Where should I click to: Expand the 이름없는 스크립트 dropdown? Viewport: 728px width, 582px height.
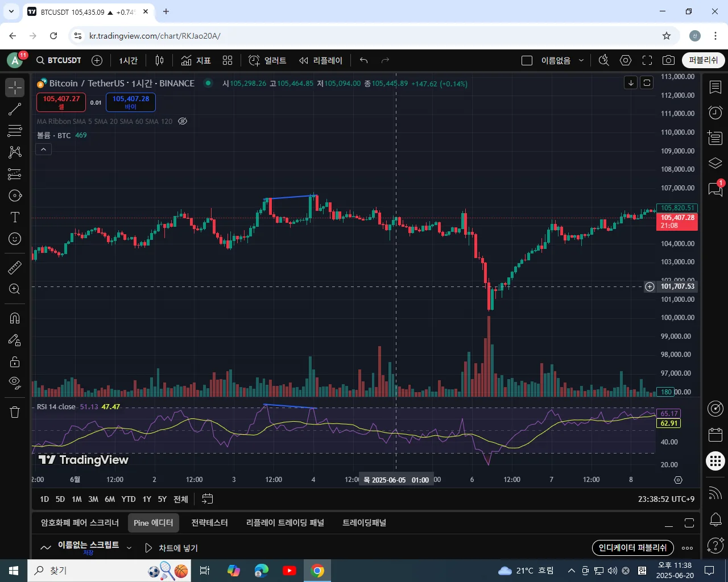[x=129, y=548]
